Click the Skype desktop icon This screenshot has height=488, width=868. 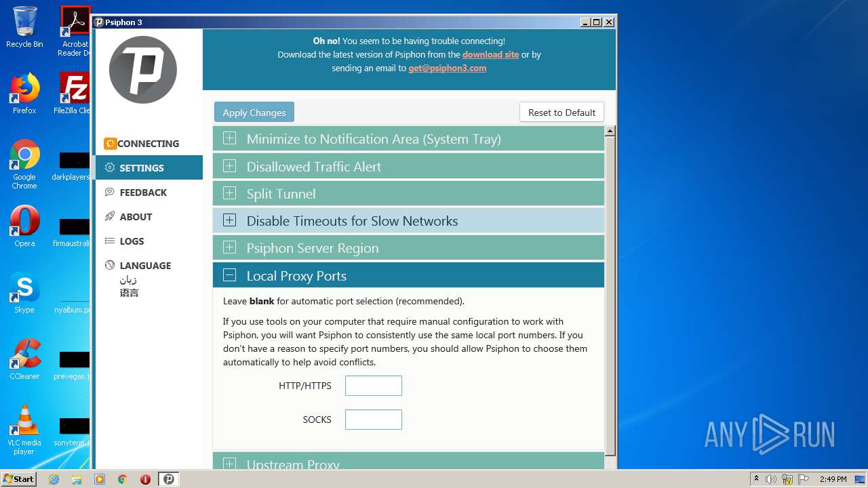24,293
